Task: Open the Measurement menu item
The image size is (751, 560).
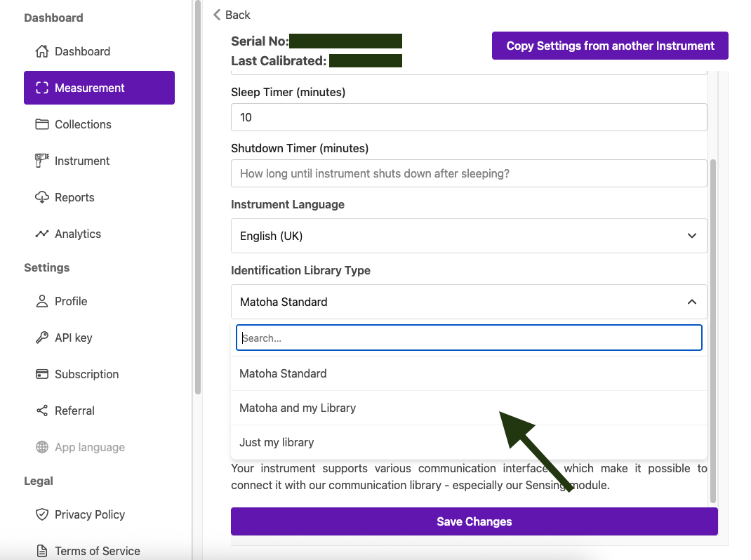Action: click(99, 88)
